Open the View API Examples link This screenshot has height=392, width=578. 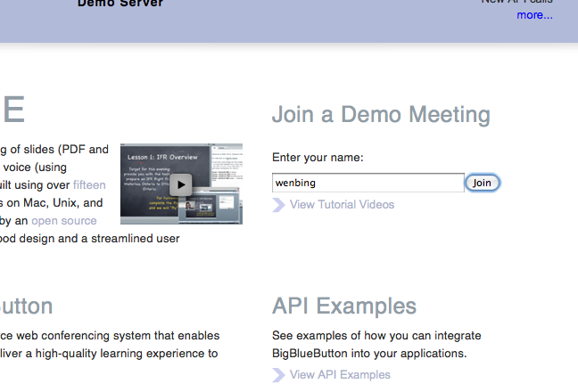tap(340, 375)
